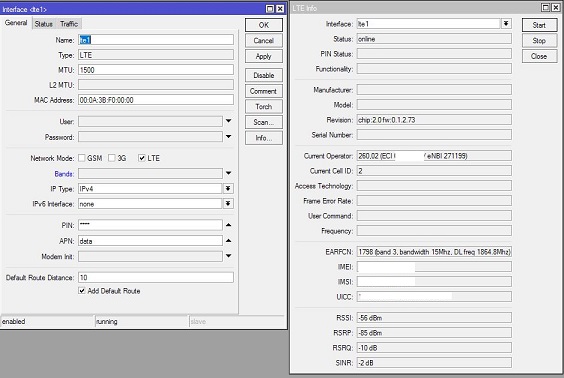Maximize the Interface lte1 window

(x=270, y=9)
